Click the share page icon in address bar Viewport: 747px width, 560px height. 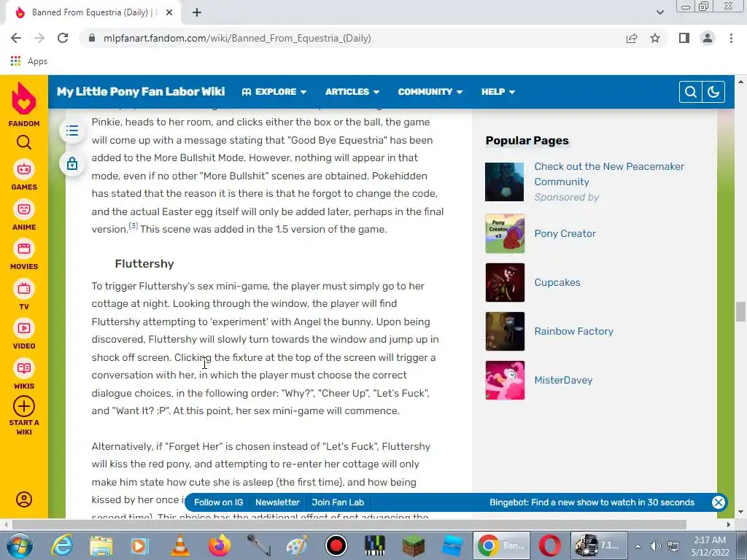coord(632,38)
